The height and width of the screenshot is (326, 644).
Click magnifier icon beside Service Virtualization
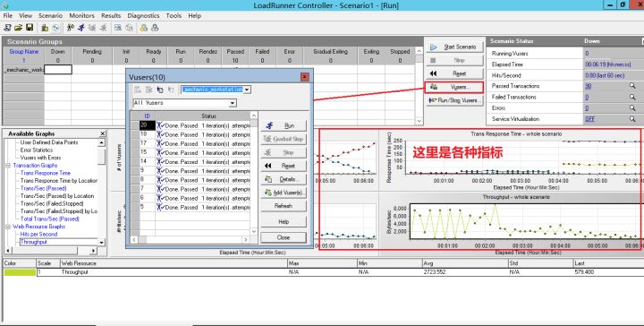(632, 119)
